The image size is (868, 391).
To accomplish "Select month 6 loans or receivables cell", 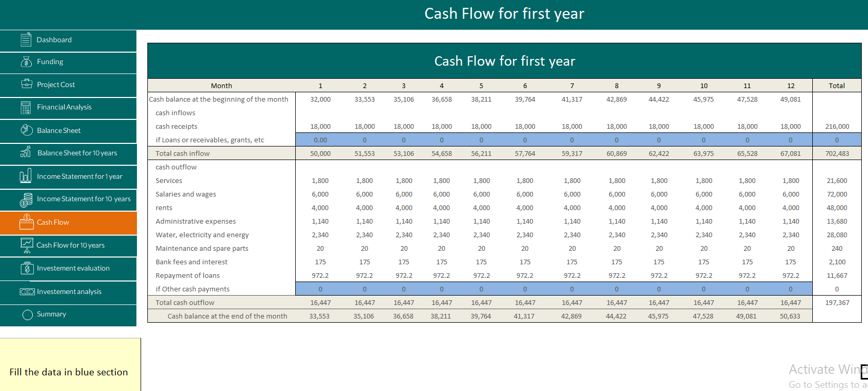I will click(x=525, y=140).
